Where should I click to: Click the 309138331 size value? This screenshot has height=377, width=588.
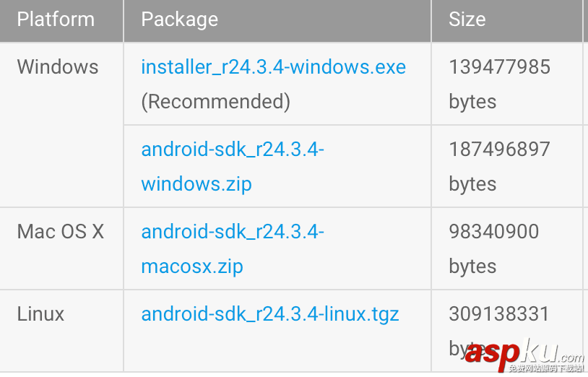(499, 314)
